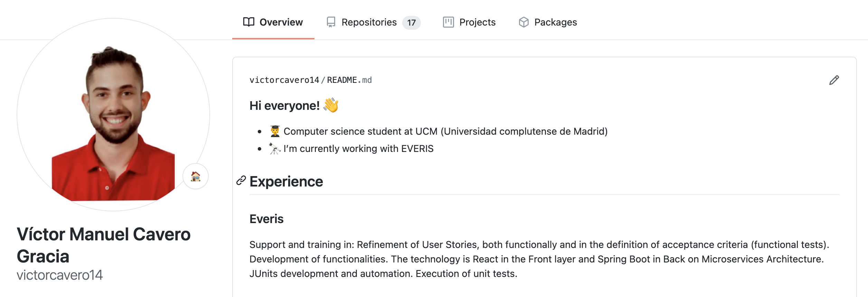
Task: Click the home status emoji badge
Action: pos(196,176)
